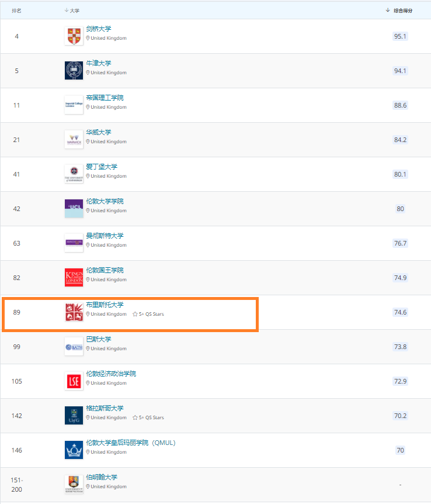Open the 帝国理工学院 link
The width and height of the screenshot is (431, 504).
coord(105,98)
